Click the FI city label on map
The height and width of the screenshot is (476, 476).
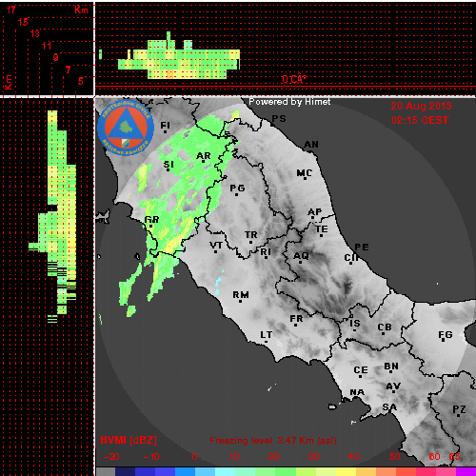pos(166,126)
